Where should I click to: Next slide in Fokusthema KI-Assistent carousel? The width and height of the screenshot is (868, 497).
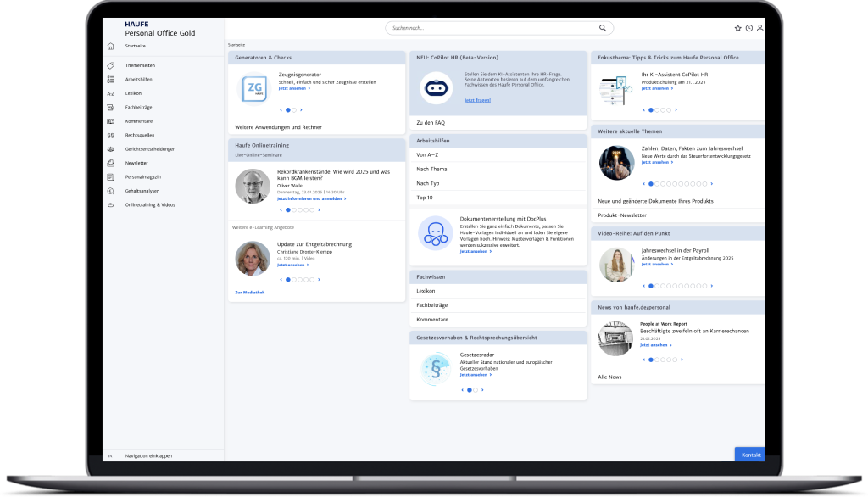coord(676,110)
